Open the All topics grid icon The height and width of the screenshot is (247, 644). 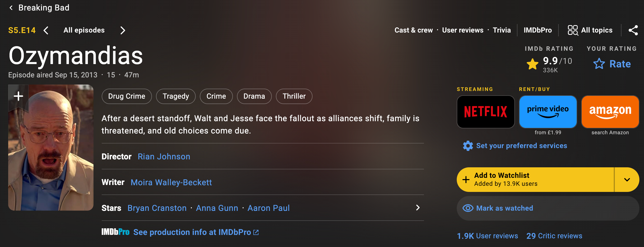(x=573, y=30)
